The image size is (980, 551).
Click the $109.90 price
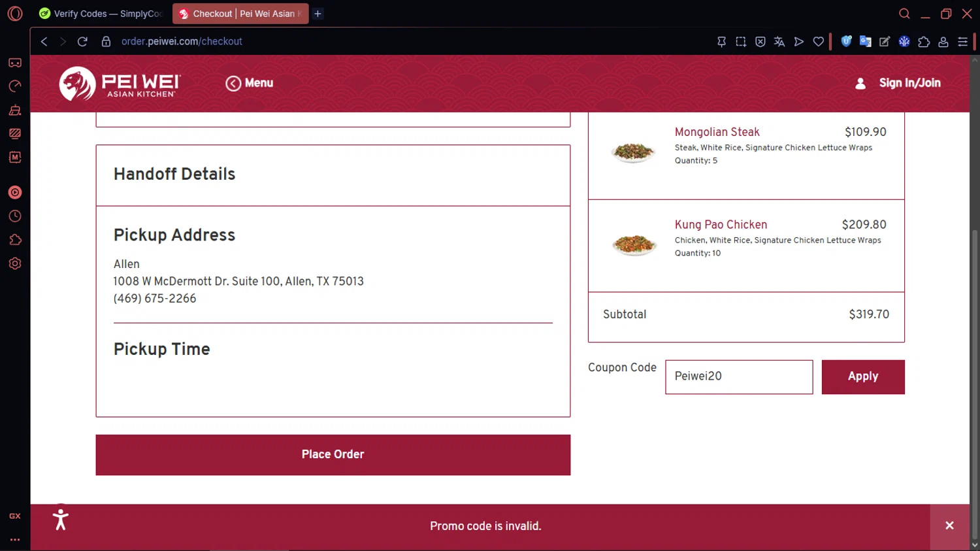coord(866,132)
